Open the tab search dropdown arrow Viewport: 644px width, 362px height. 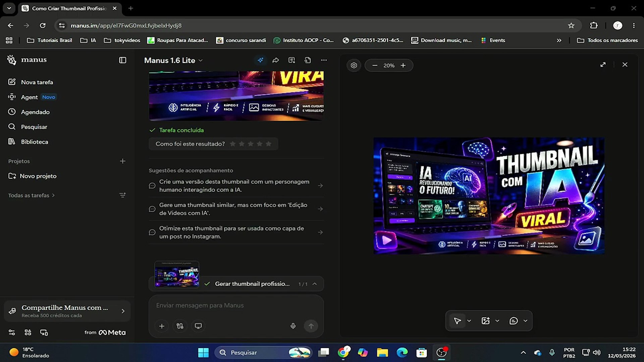pyautogui.click(x=9, y=8)
